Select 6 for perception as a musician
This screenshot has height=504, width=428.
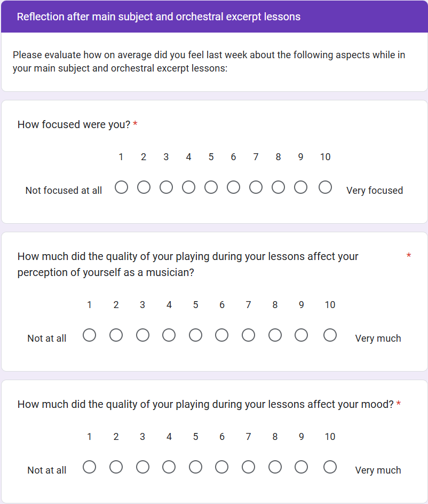[221, 335]
